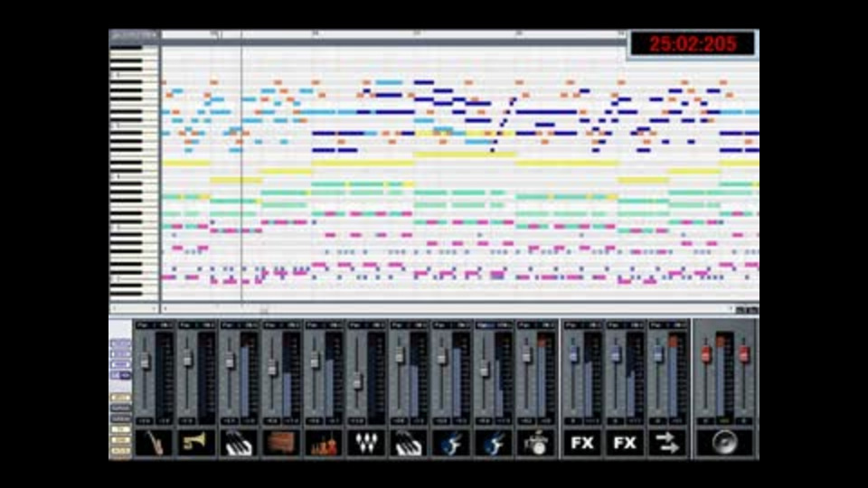Image resolution: width=868 pixels, height=488 pixels.
Task: Click the level value box under saxophone fader
Action: coord(145,422)
